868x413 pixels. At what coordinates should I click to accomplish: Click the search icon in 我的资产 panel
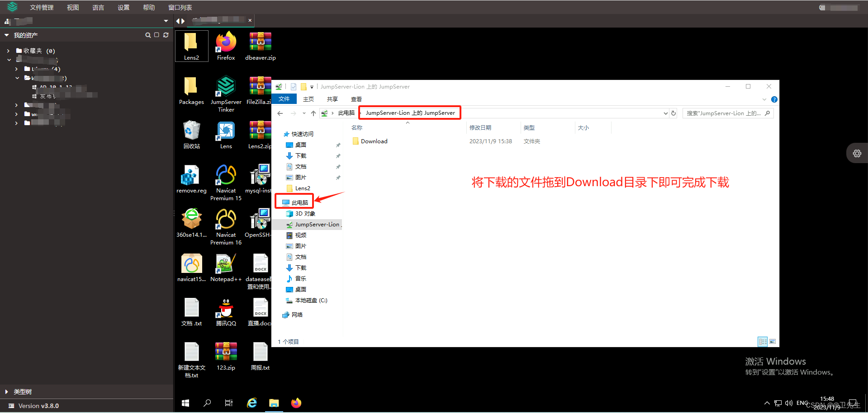point(148,35)
